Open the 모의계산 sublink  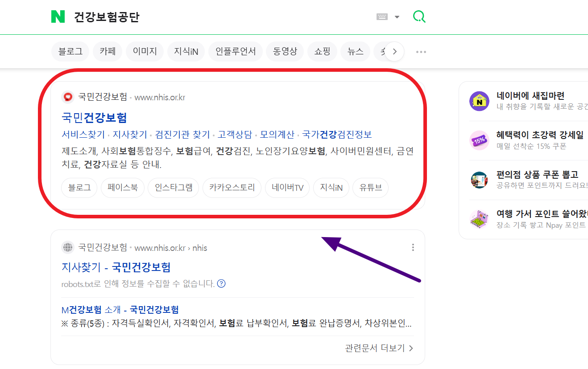click(x=277, y=135)
